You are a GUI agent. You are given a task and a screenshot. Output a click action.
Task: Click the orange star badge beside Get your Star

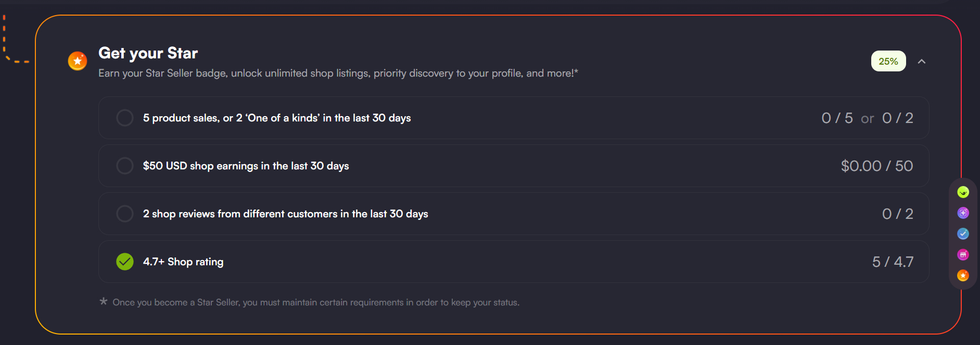(78, 61)
